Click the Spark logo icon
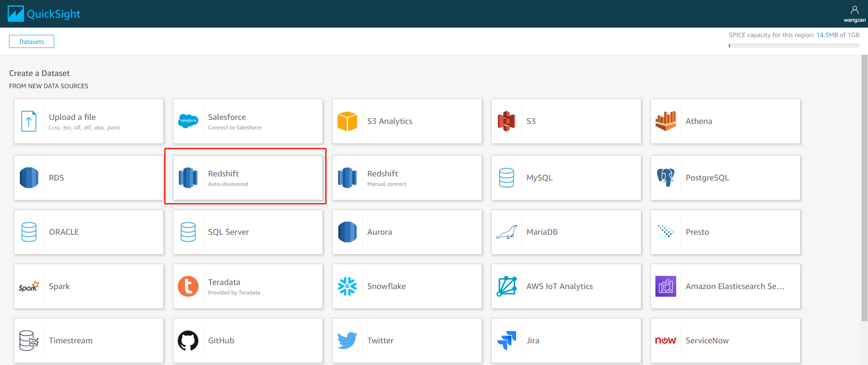Image resolution: width=868 pixels, height=365 pixels. pos(29,286)
